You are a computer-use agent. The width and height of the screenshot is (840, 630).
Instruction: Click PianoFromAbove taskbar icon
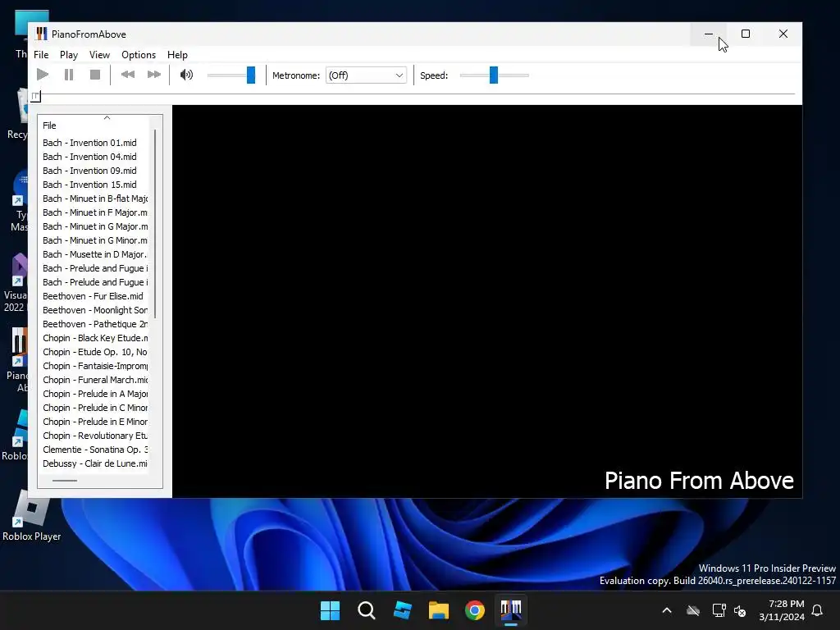(x=511, y=610)
